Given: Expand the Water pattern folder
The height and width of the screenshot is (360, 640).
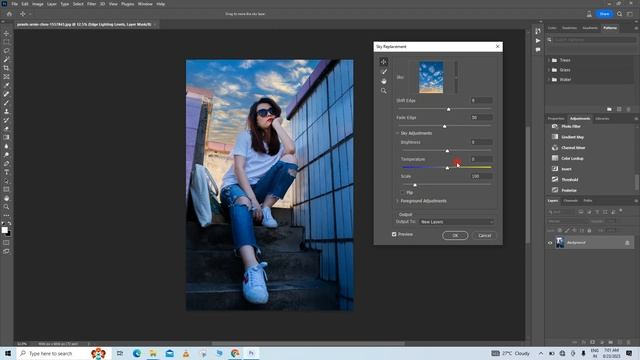Looking at the screenshot, I should tap(549, 80).
